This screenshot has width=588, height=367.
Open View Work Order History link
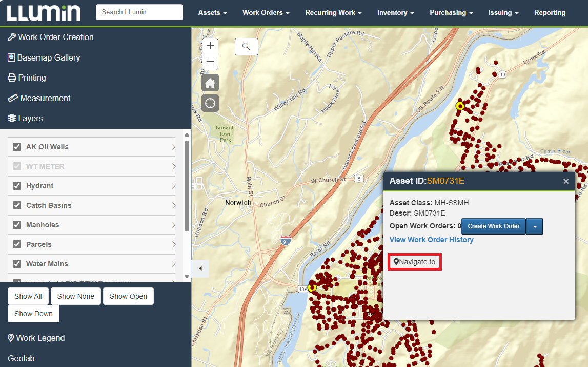tap(431, 240)
